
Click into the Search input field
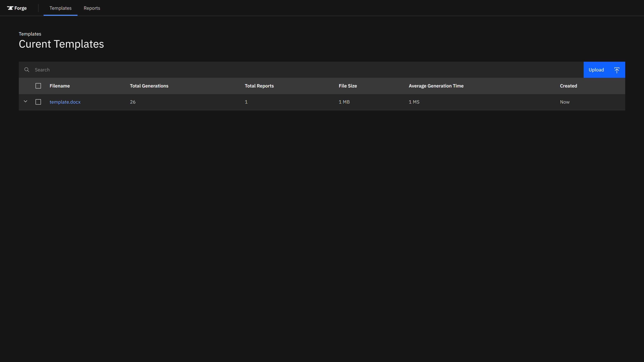[300, 70]
